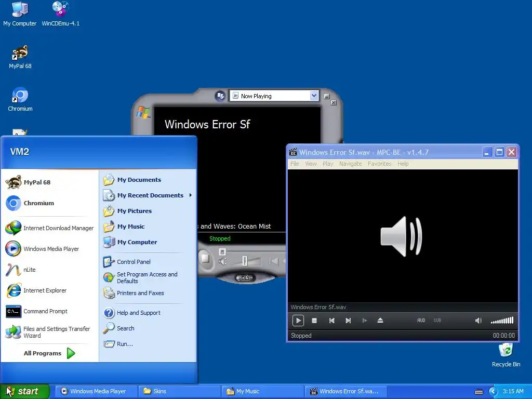532x399 pixels.
Task: Step one frame forward in MPC-BE
Action: tap(364, 320)
